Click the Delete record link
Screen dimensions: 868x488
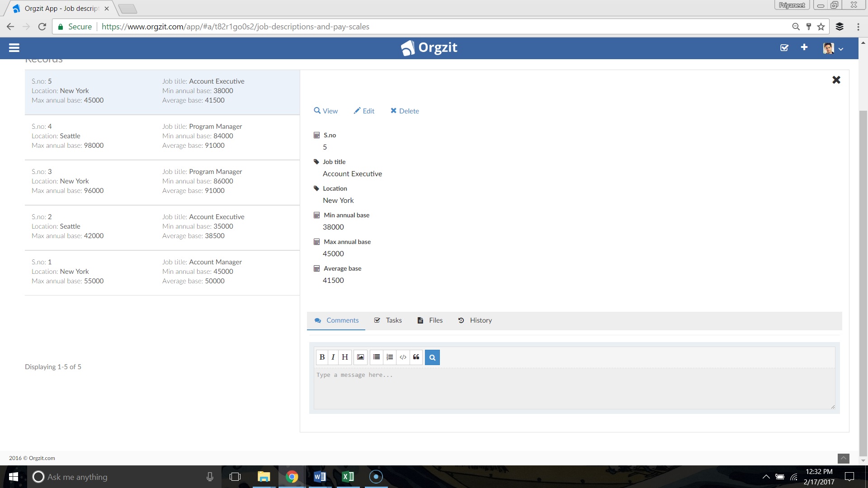(405, 111)
